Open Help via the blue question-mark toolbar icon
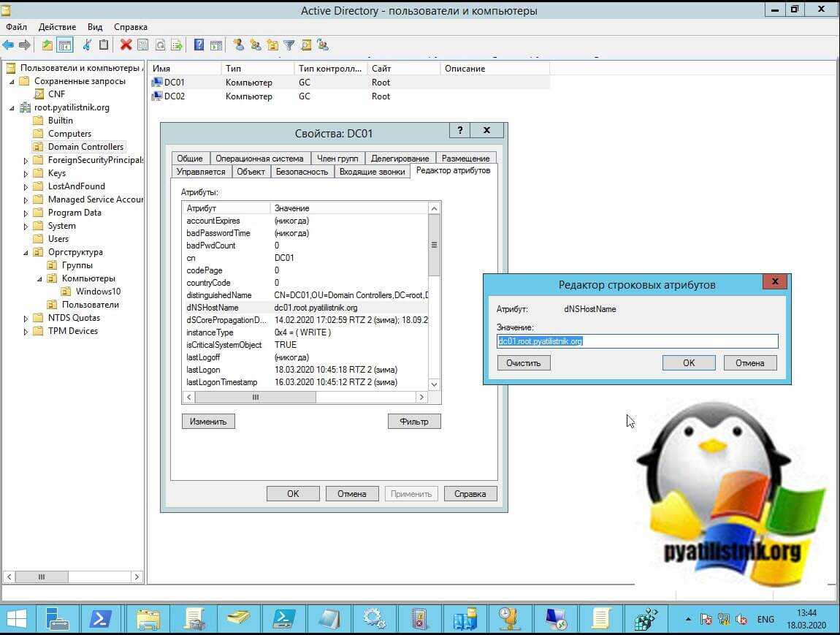The height and width of the screenshot is (635, 840). 199,45
